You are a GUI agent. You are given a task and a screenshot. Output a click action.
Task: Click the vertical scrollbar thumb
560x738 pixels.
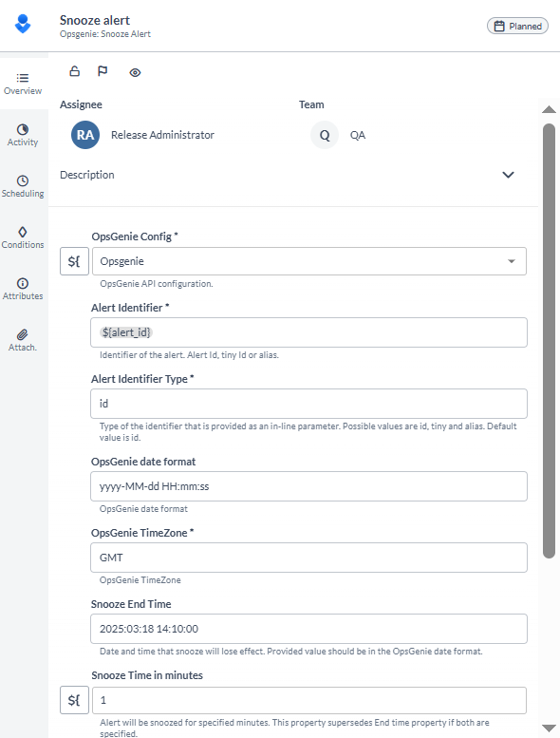point(549,341)
